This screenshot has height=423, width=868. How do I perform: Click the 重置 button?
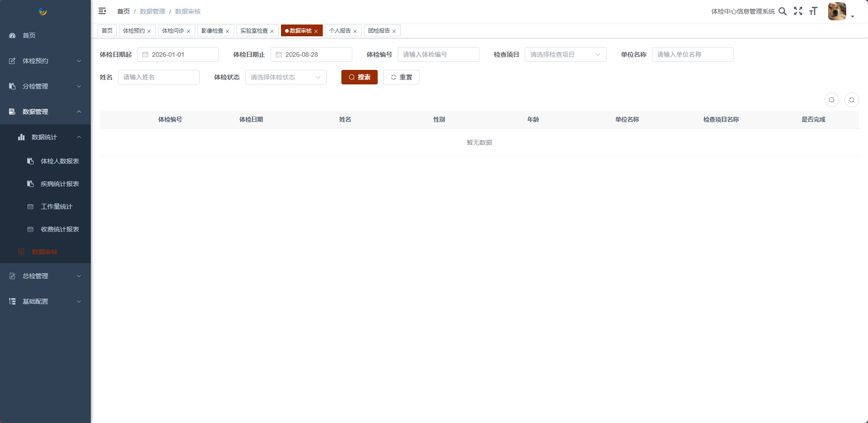click(x=401, y=77)
